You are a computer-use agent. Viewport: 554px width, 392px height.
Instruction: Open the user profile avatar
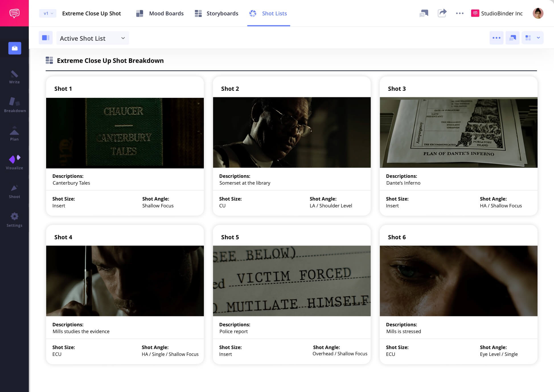coord(538,13)
